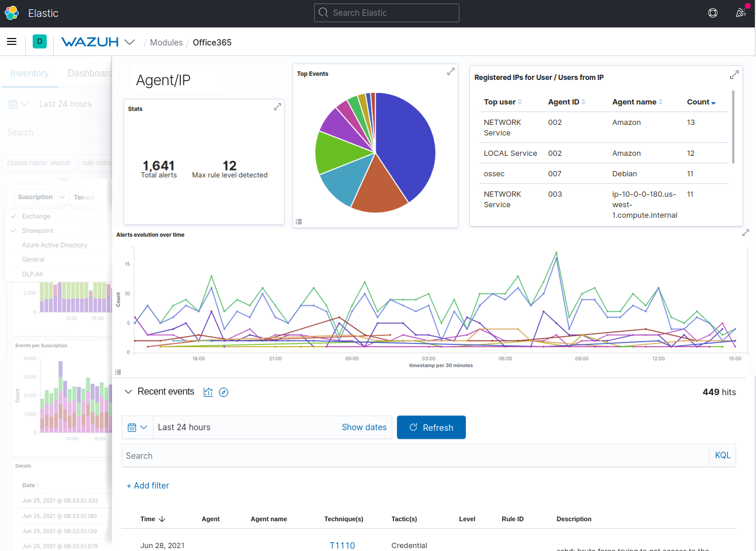Switch to the Dashboard tab
Screen dimensions: 756x551
[x=89, y=73]
